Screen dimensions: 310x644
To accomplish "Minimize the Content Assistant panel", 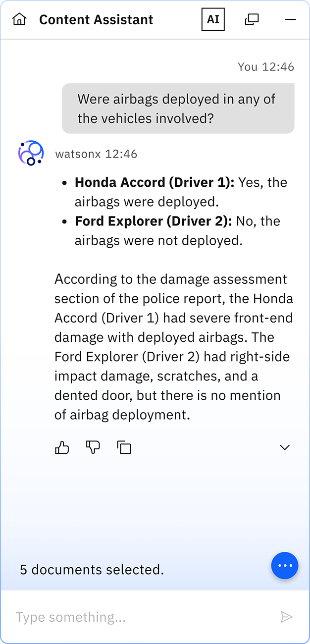I will point(291,20).
